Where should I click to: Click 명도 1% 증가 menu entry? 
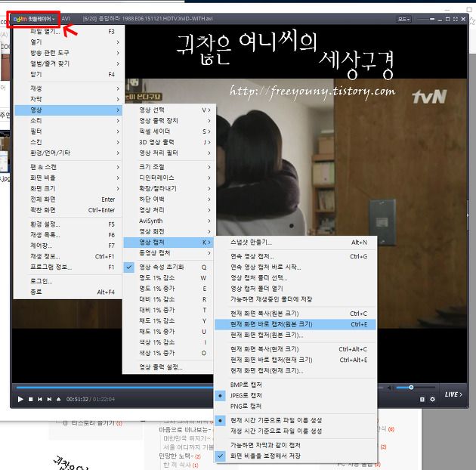tap(168, 289)
